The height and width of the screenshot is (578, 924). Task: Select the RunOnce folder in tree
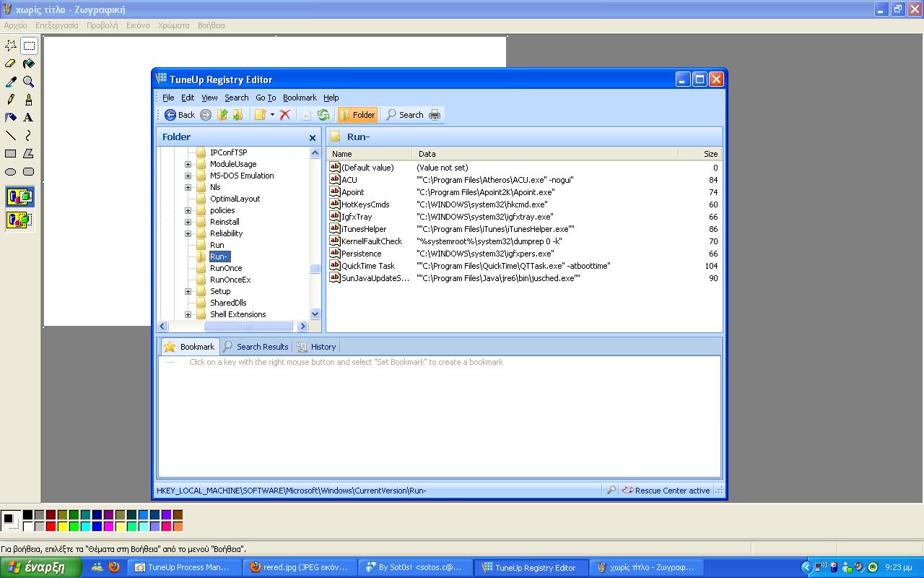226,268
